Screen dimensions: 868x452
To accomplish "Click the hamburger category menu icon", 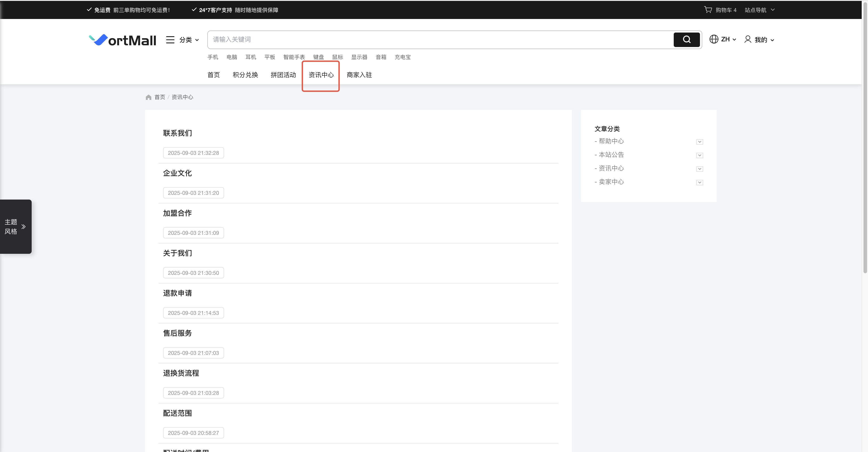I will [x=170, y=40].
